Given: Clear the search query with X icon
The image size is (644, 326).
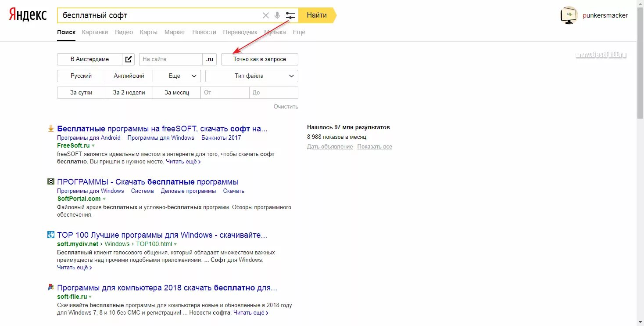Looking at the screenshot, I should (x=265, y=15).
